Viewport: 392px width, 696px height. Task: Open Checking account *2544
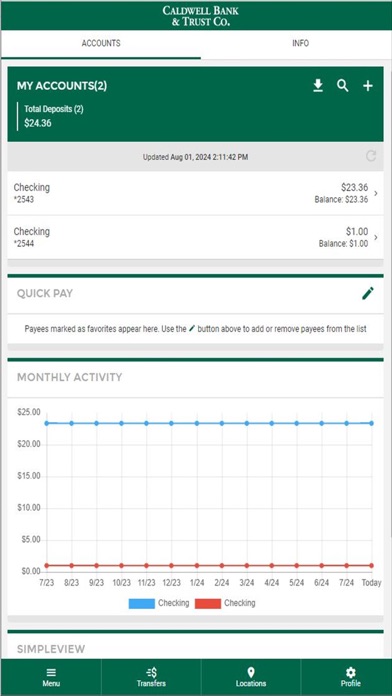(x=195, y=237)
